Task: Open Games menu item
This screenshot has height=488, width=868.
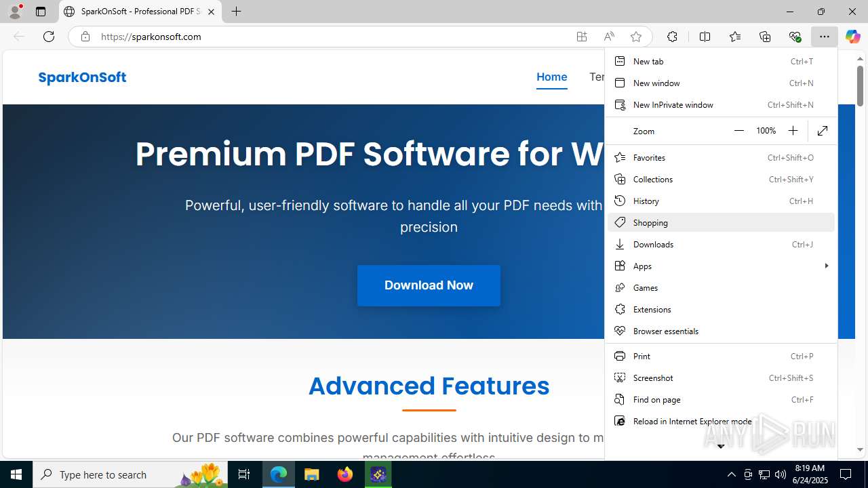Action: coord(721,287)
